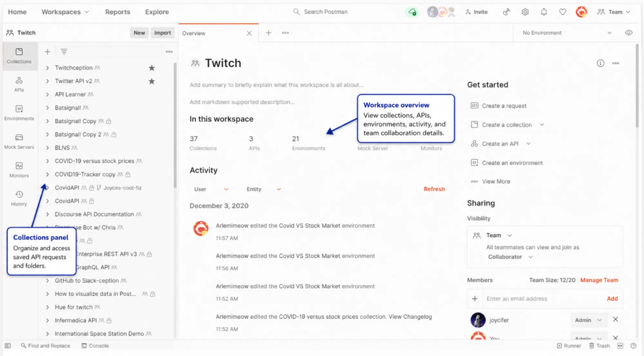Open the Reports menu item
The image size is (644, 356).
[x=118, y=12]
